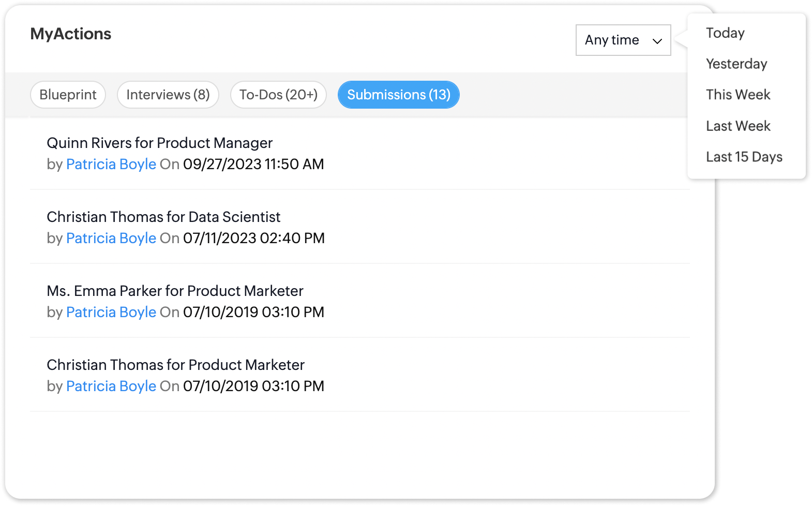Click the MyActions heading

[71, 34]
